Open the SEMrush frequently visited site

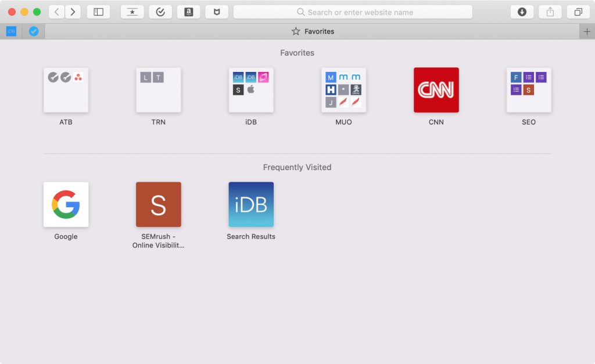158,204
